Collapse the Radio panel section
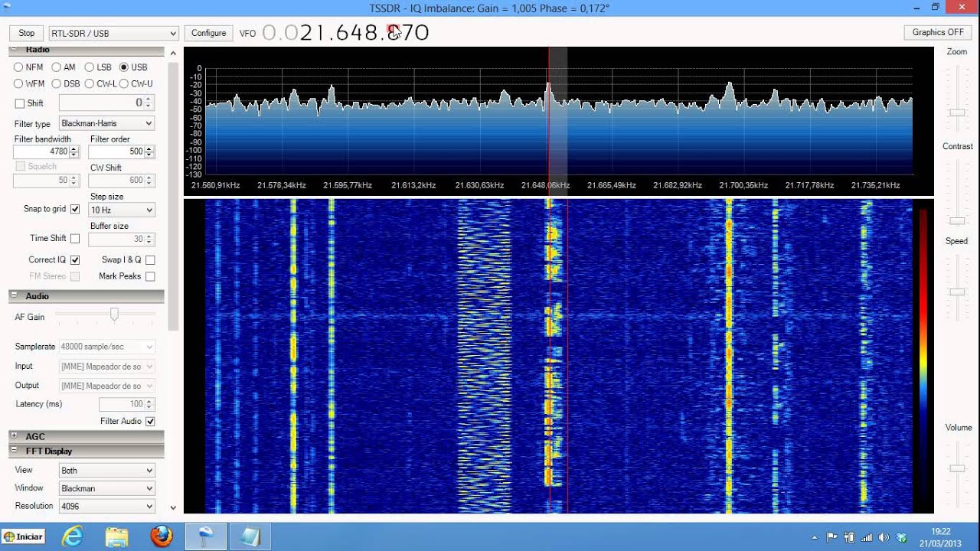Image resolution: width=980 pixels, height=551 pixels. tap(14, 51)
